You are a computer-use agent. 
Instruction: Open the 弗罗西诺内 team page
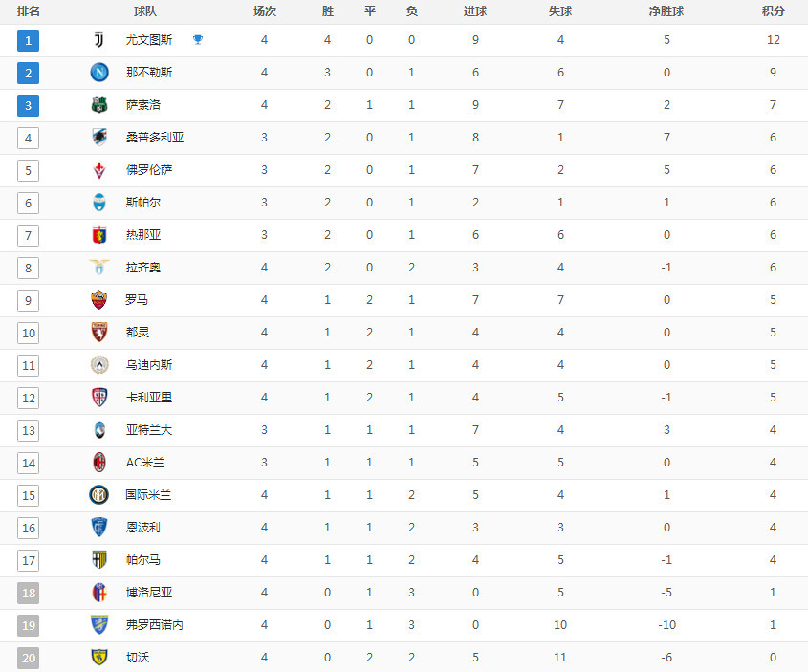[x=155, y=625]
